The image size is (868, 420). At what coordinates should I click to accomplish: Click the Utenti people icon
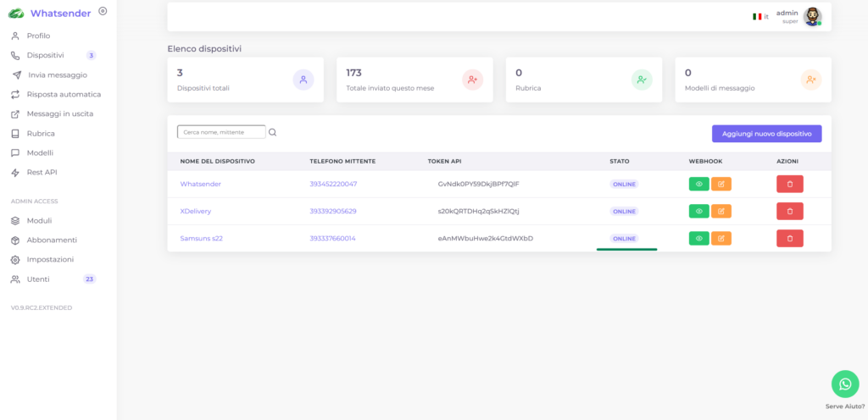click(x=15, y=279)
